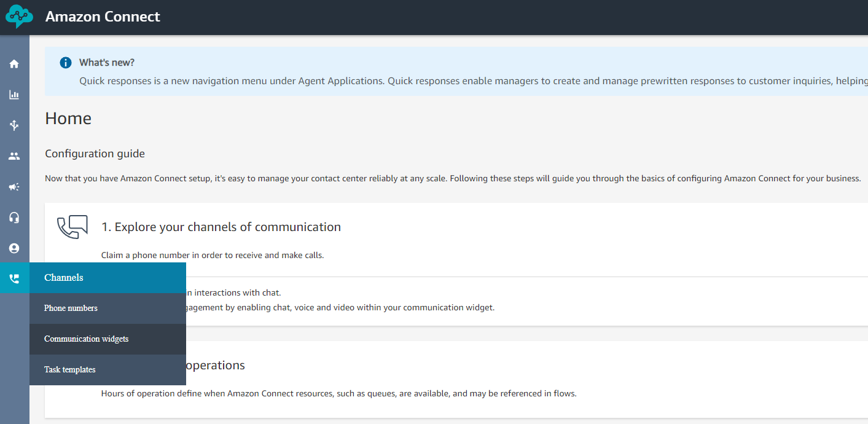Open the Customer profiles person icon

point(14,248)
